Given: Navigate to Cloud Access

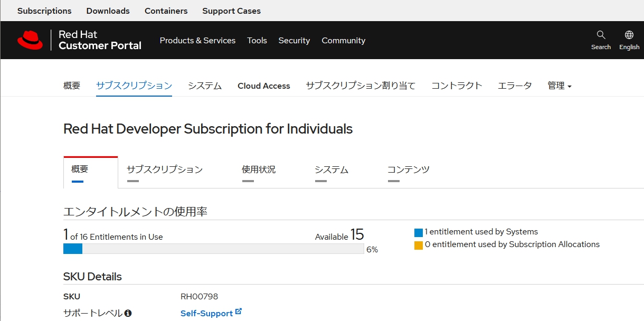Looking at the screenshot, I should point(263,86).
